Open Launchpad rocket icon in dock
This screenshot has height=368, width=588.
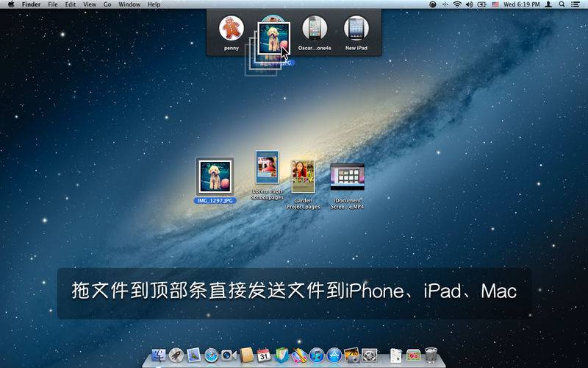tap(176, 355)
